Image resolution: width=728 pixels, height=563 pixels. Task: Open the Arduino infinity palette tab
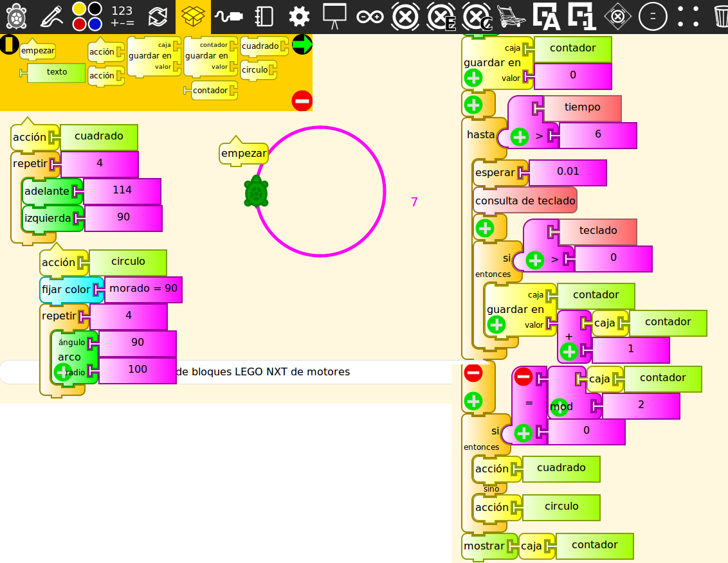coord(370,17)
